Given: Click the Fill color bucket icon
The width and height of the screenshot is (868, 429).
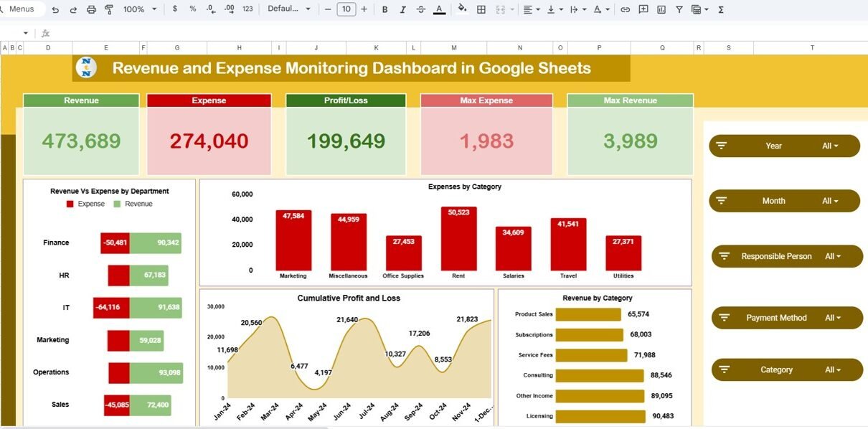Looking at the screenshot, I should tap(462, 9).
